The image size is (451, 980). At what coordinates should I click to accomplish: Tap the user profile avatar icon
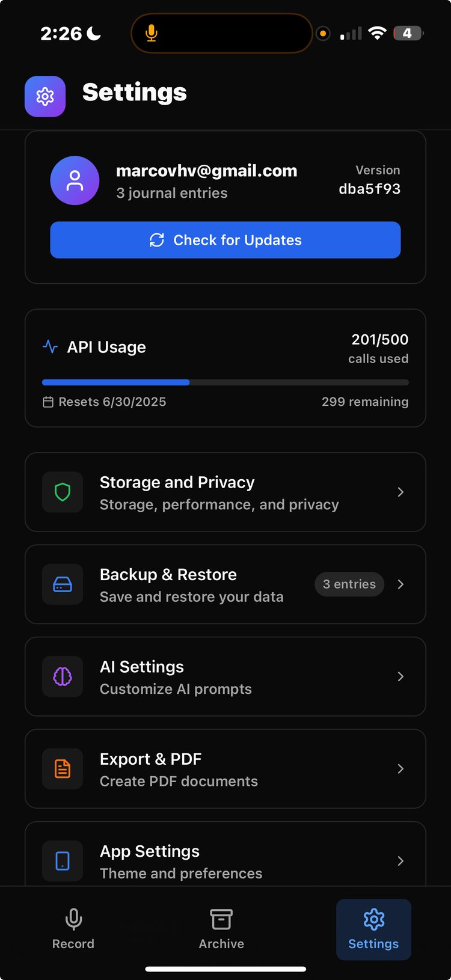point(75,180)
